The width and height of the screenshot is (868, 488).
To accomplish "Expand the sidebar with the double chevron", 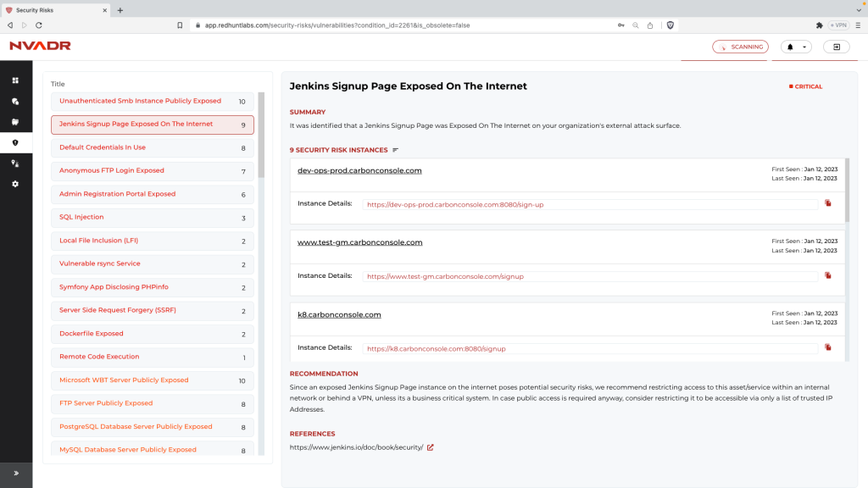I will (15, 473).
